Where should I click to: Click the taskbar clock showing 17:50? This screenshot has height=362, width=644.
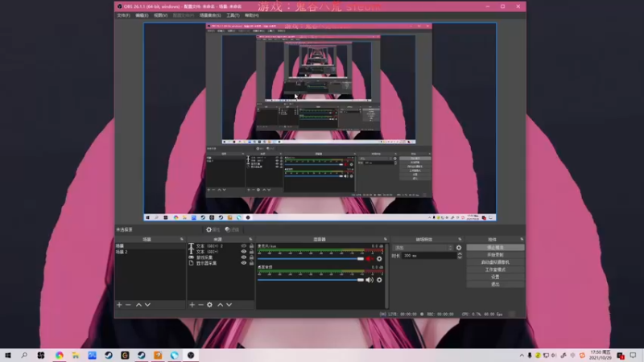pos(601,356)
